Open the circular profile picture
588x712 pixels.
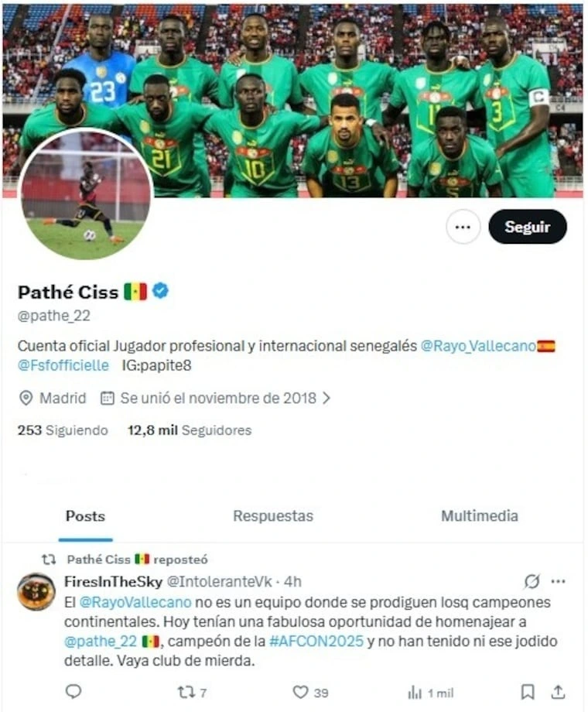(85, 194)
